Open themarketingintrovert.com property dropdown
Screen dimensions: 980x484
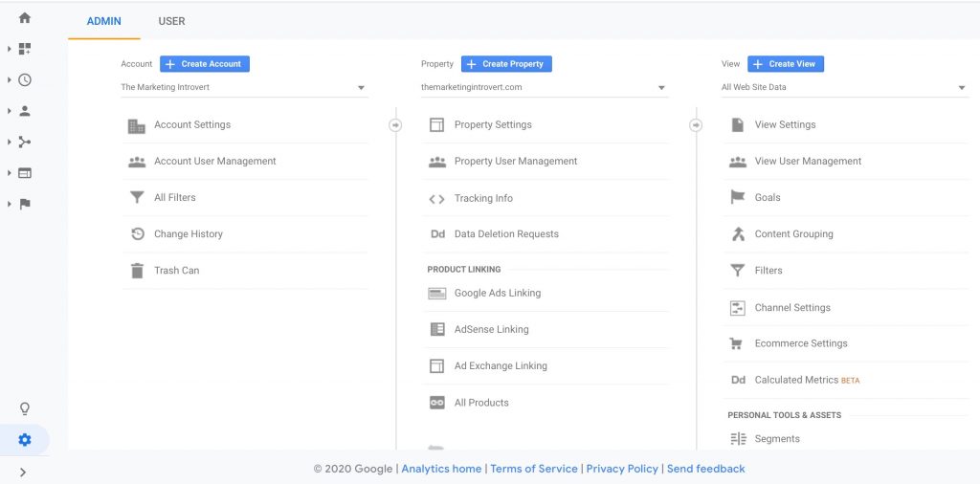click(545, 87)
